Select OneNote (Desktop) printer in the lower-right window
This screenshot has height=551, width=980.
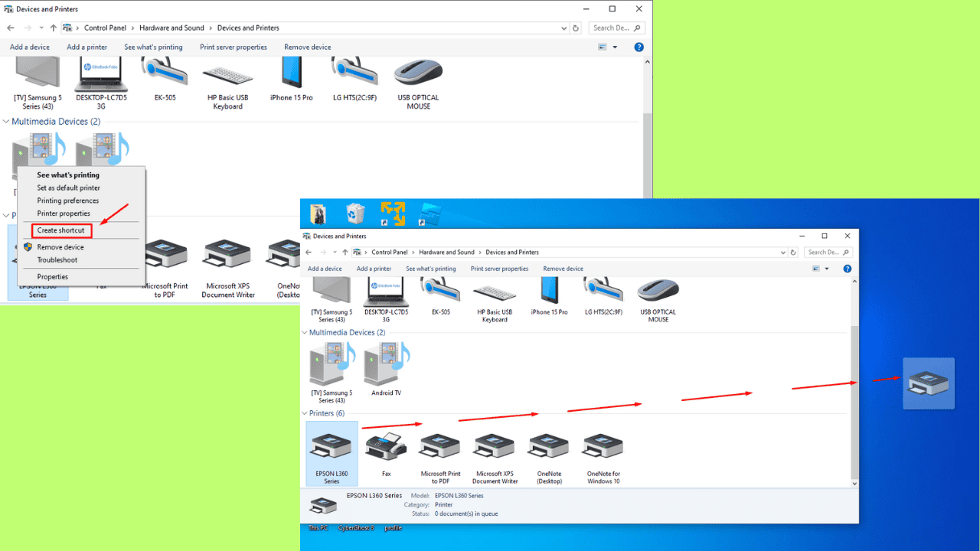click(x=549, y=458)
